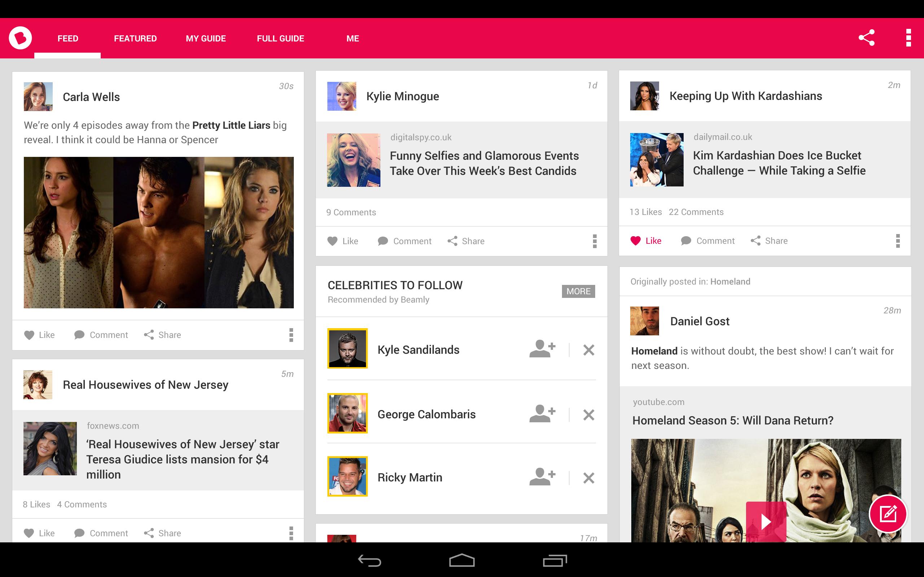Open Kardashians post overflow menu
924x577 pixels.
point(898,241)
